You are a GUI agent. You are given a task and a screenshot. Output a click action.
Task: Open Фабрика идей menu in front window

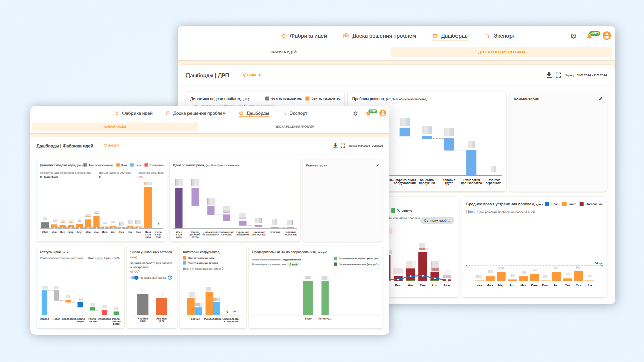[x=137, y=113]
